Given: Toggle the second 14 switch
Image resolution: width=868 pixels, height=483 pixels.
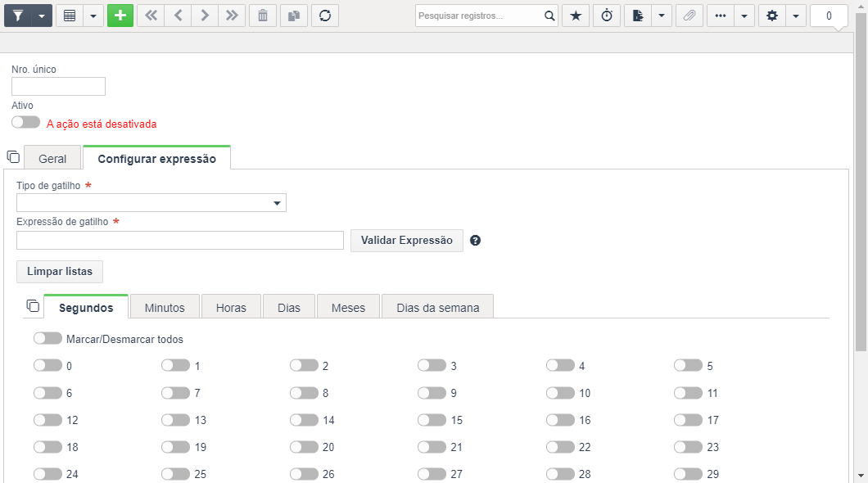Looking at the screenshot, I should [x=304, y=419].
